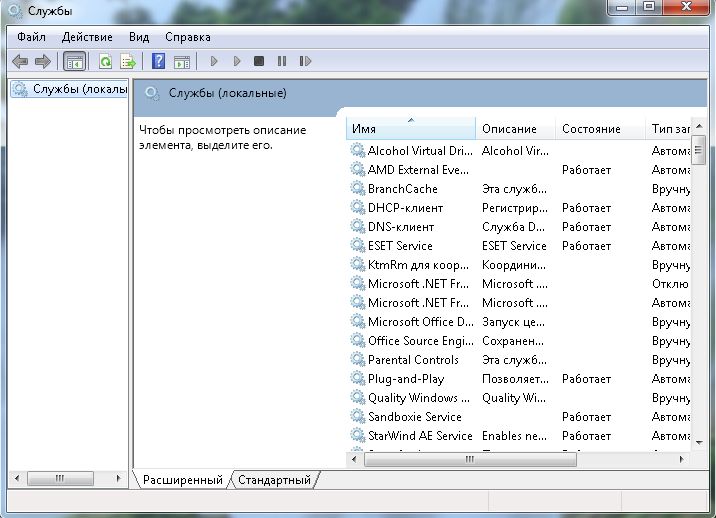Click the Back arrow toolbar icon
Viewport: 716px width, 518px height.
click(x=20, y=61)
